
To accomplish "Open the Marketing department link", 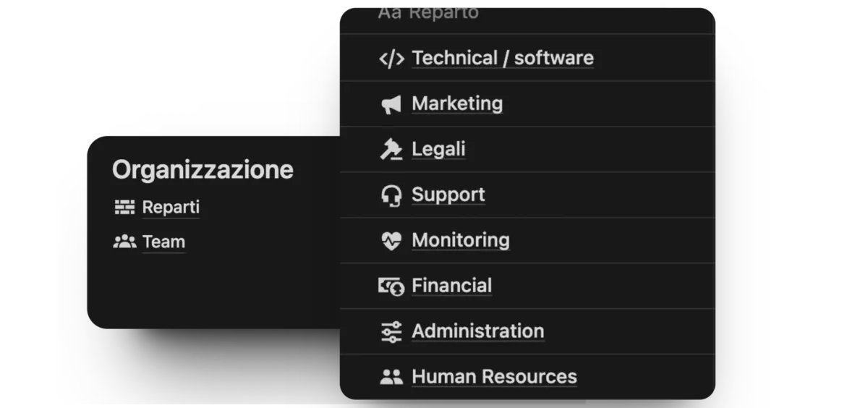I will tap(457, 104).
